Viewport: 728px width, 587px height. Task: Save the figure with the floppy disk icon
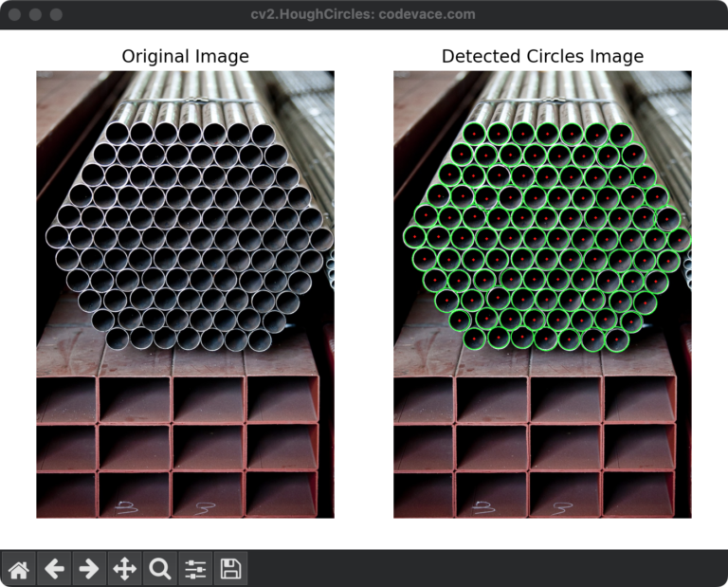pos(230,569)
